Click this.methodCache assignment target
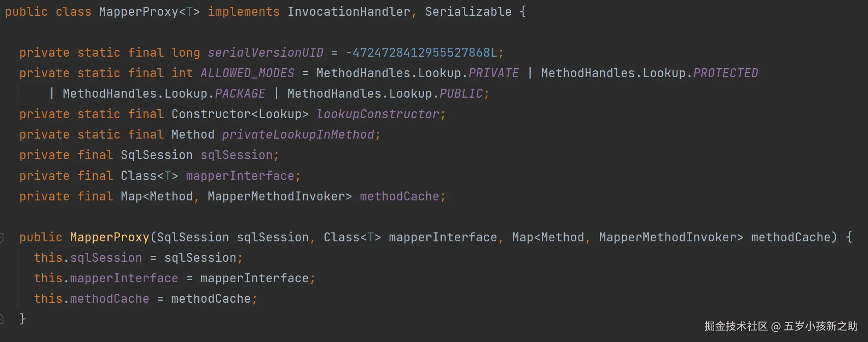Image resolution: width=868 pixels, height=342 pixels. coord(109,299)
